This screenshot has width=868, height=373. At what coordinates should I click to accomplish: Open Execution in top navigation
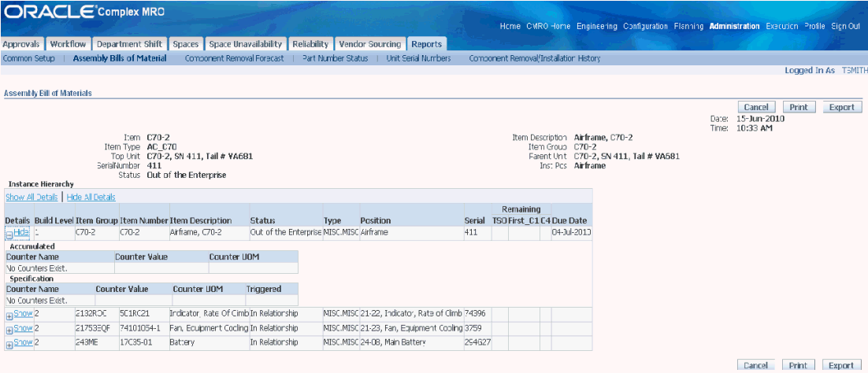point(782,26)
